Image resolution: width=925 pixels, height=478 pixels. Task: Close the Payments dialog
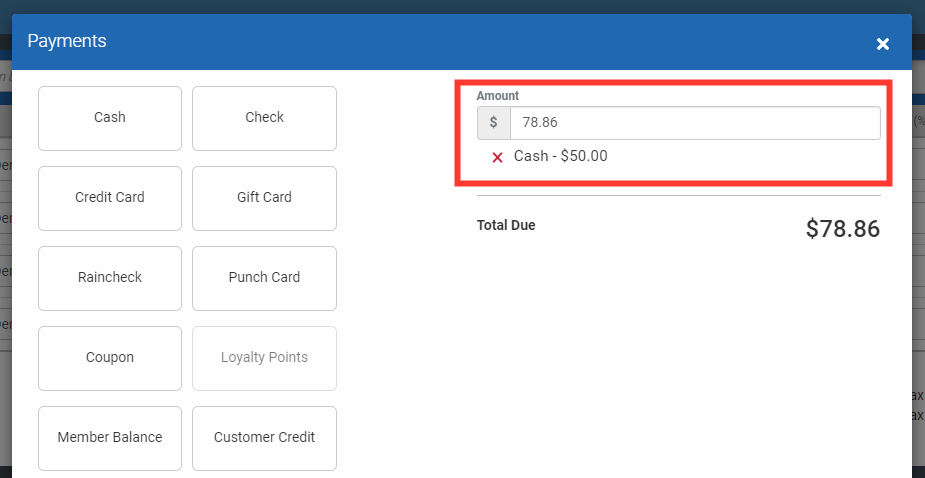tap(883, 43)
